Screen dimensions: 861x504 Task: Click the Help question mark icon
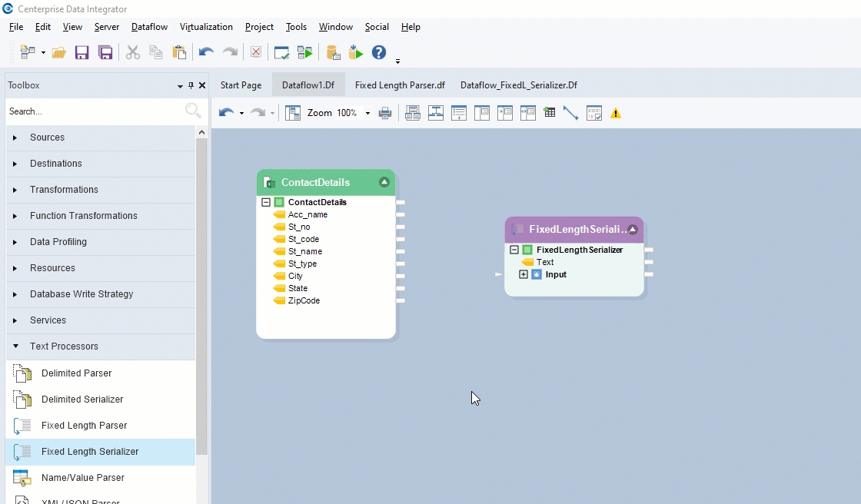(378, 52)
